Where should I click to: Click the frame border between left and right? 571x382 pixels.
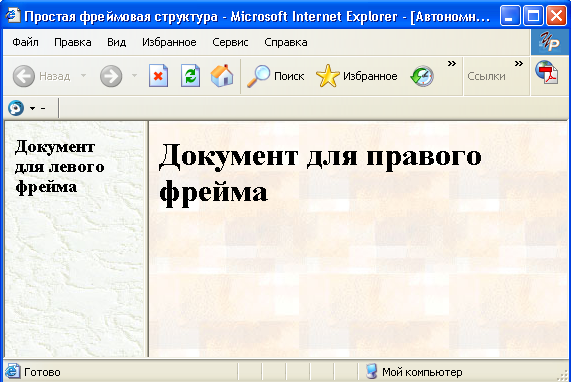click(147, 239)
